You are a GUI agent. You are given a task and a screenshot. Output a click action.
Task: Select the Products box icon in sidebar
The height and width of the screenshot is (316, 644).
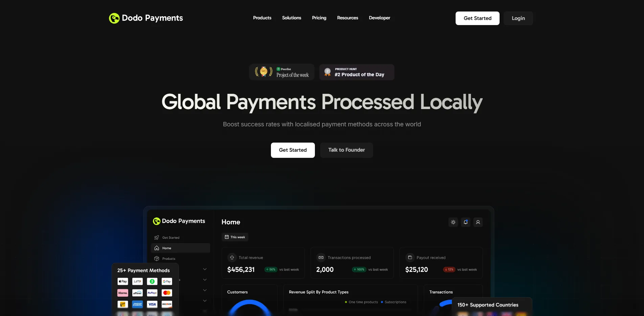pos(157,258)
